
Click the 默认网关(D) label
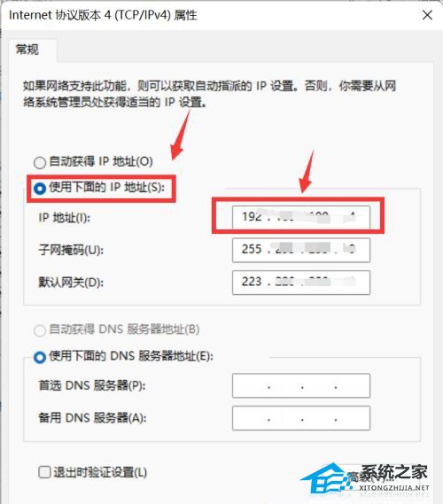click(71, 283)
